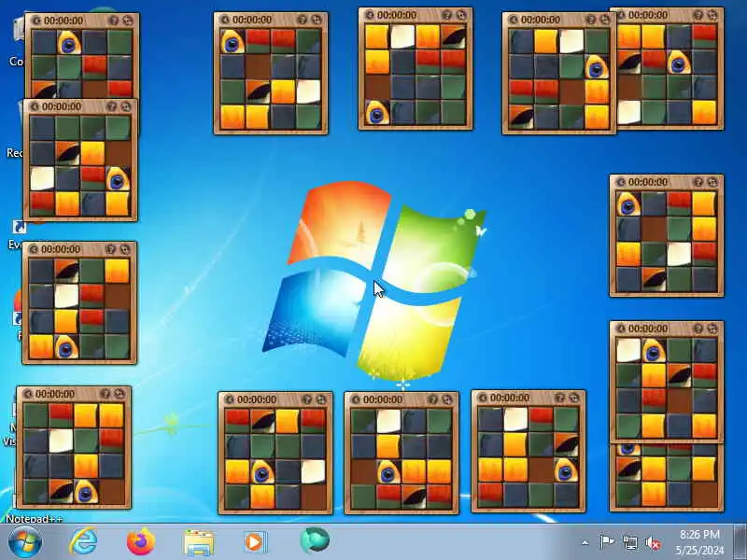The height and width of the screenshot is (560, 747).
Task: Shuffle the top-right corner puzzle gadget
Action: point(712,15)
